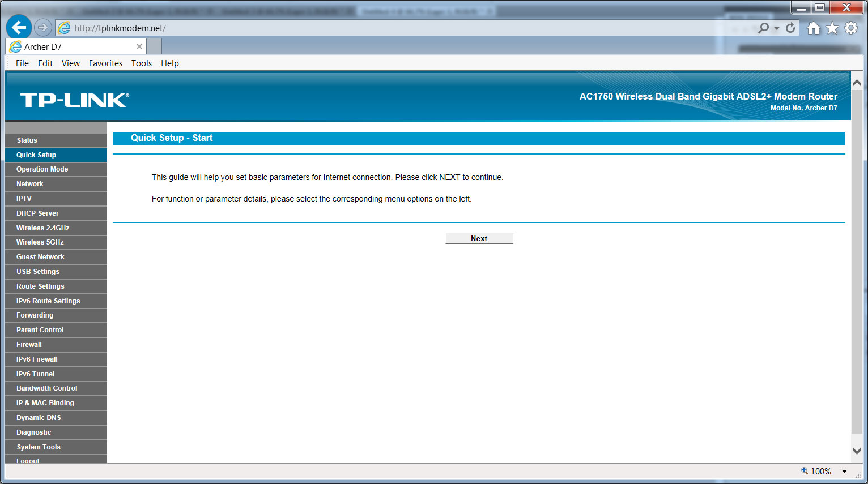Open a new blank tab
Image resolution: width=868 pixels, height=484 pixels.
pos(154,46)
